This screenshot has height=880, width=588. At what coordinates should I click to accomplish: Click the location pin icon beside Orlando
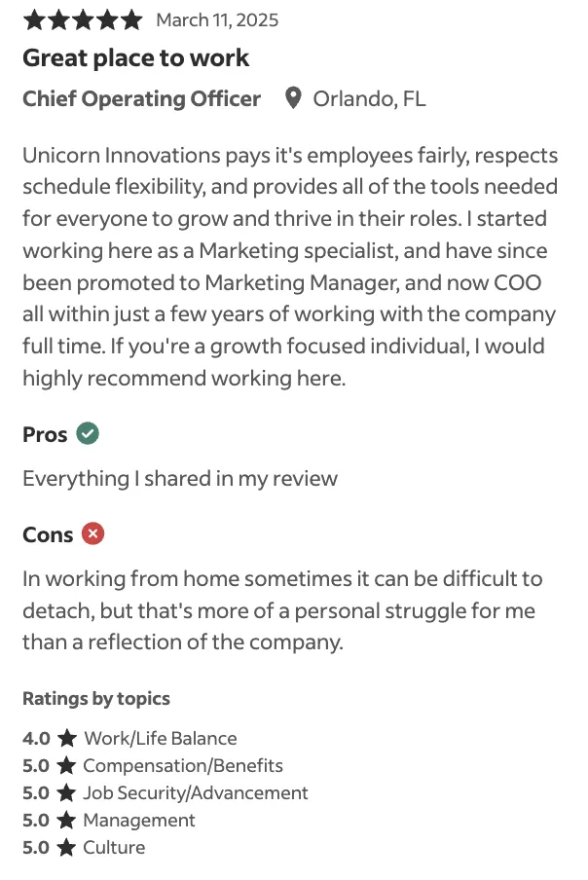[x=293, y=98]
